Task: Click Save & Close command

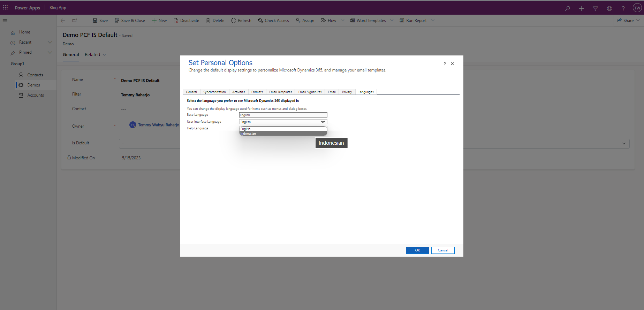Action: pyautogui.click(x=130, y=21)
